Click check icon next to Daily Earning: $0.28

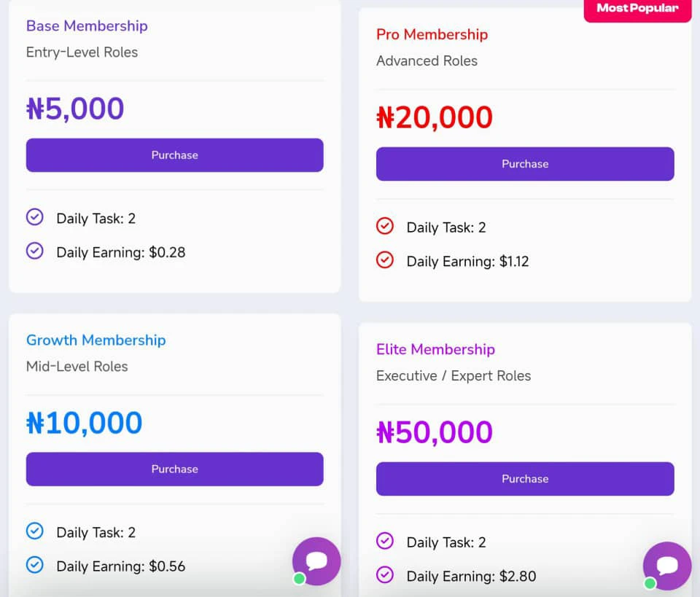(34, 251)
